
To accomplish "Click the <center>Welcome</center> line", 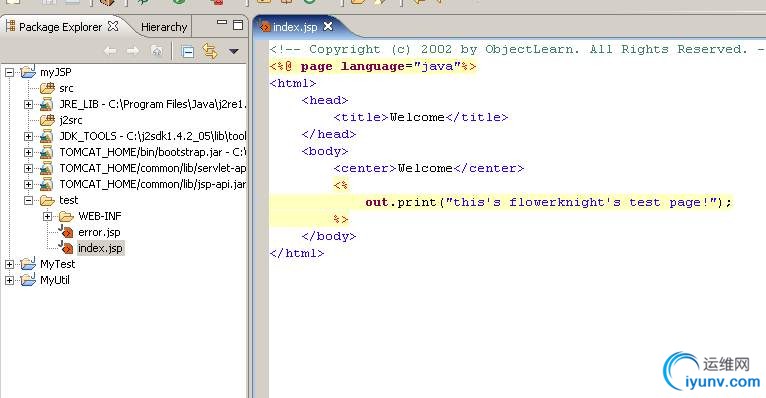I will pyautogui.click(x=428, y=168).
